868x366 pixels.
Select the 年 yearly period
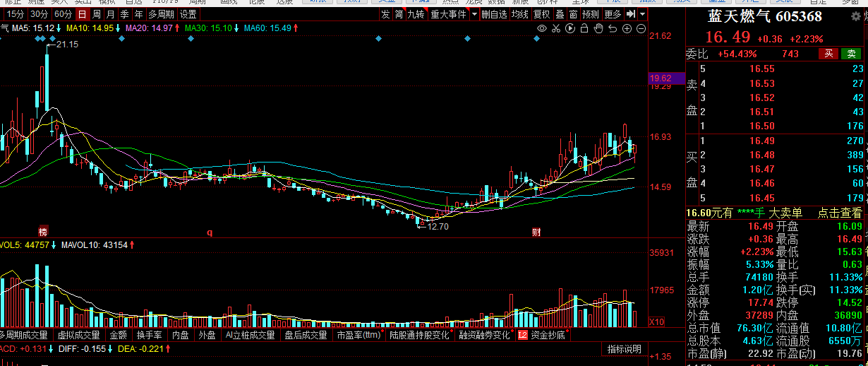click(138, 14)
